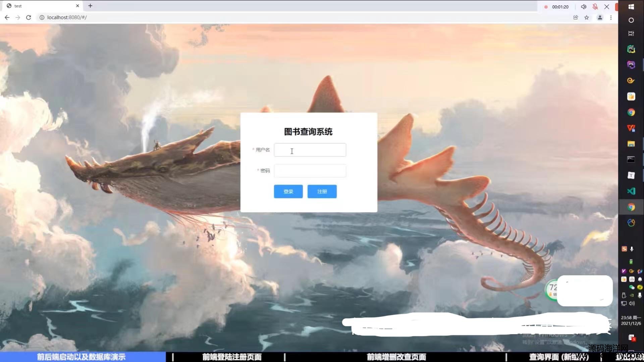Bookmark this page with the star icon
The image size is (644, 362).
point(587,17)
